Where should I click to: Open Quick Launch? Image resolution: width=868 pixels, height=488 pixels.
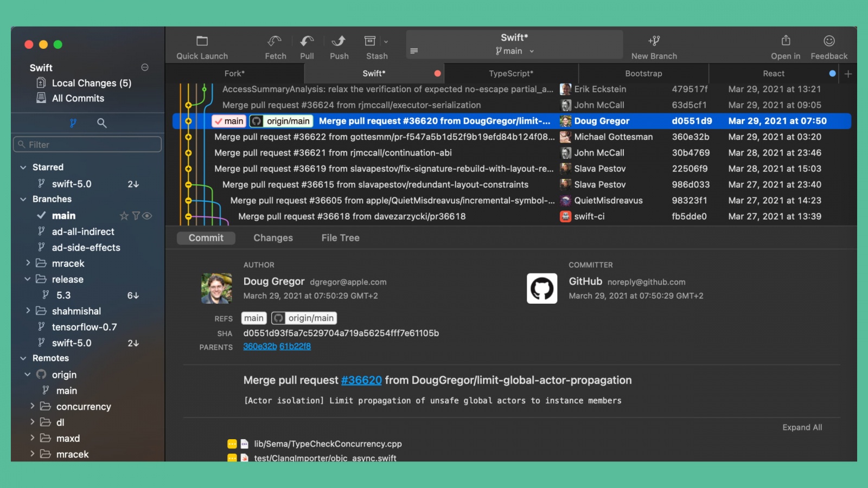tap(201, 41)
